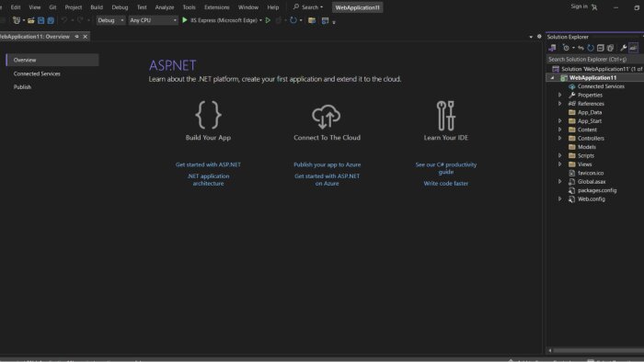Click Solution Explorer back arrow icon

click(581, 48)
